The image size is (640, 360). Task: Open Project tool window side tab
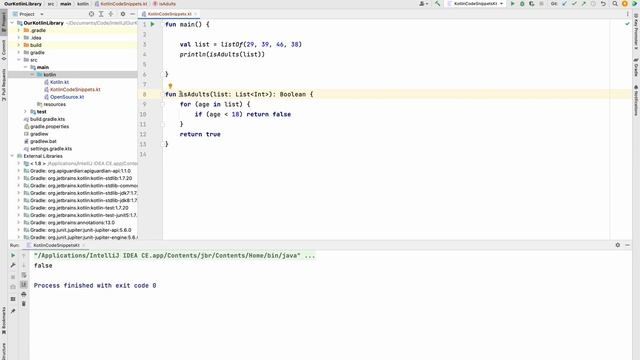click(4, 22)
